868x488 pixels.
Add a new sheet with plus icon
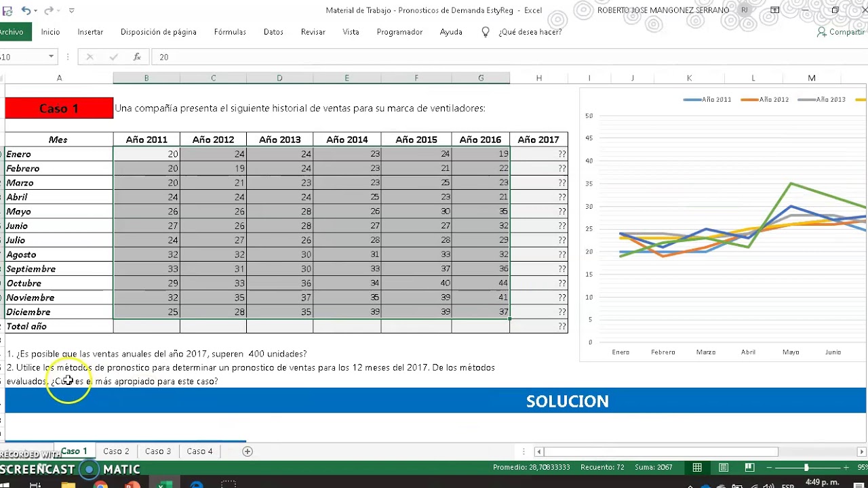pos(248,451)
